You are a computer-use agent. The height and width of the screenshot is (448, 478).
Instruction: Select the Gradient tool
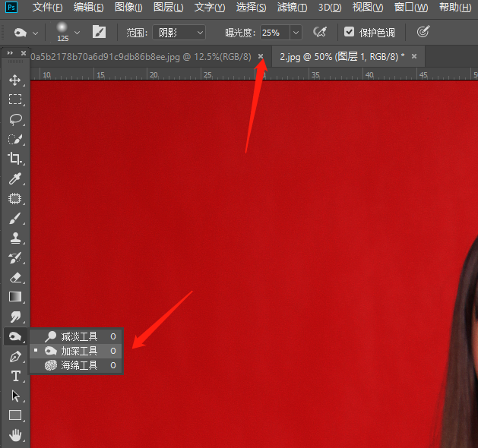point(14,297)
